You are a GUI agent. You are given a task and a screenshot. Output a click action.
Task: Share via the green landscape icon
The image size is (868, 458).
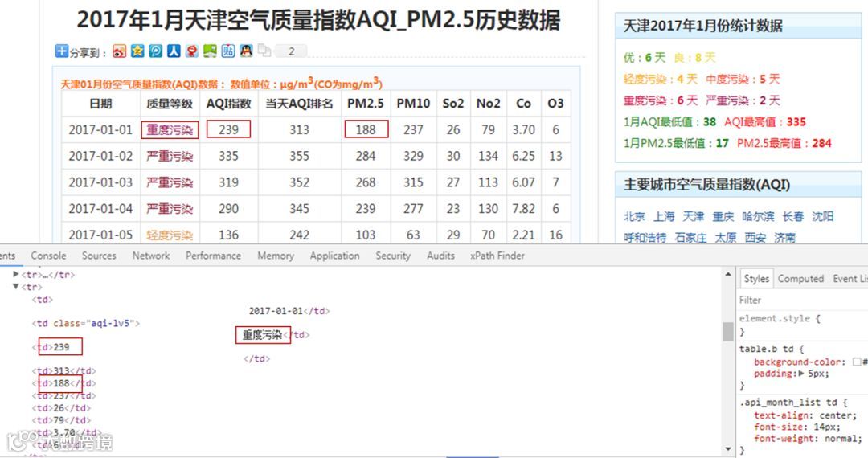point(210,51)
